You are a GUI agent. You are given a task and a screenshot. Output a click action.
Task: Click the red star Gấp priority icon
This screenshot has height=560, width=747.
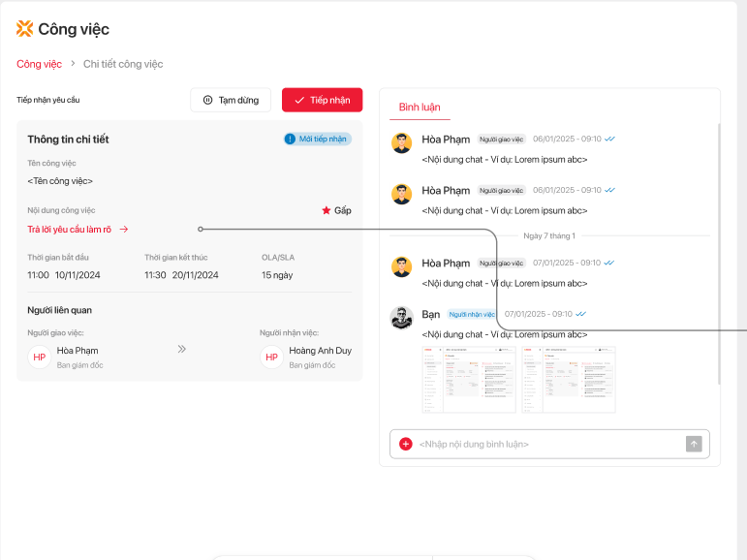point(326,210)
